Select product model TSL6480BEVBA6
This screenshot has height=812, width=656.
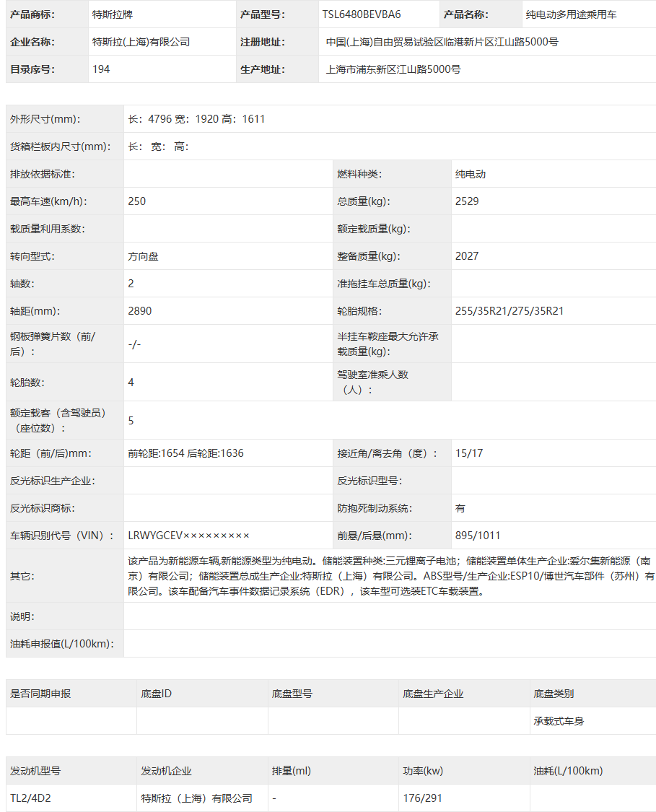pyautogui.click(x=362, y=14)
